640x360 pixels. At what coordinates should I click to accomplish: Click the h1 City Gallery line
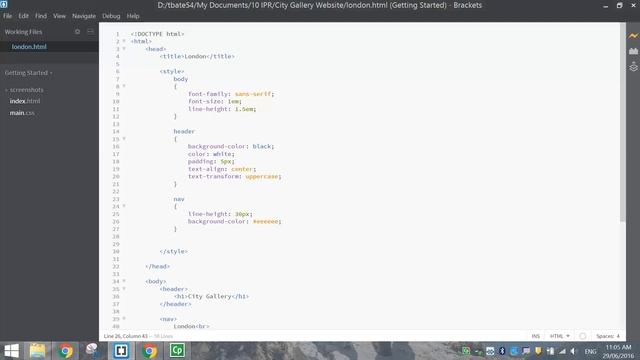tap(211, 296)
